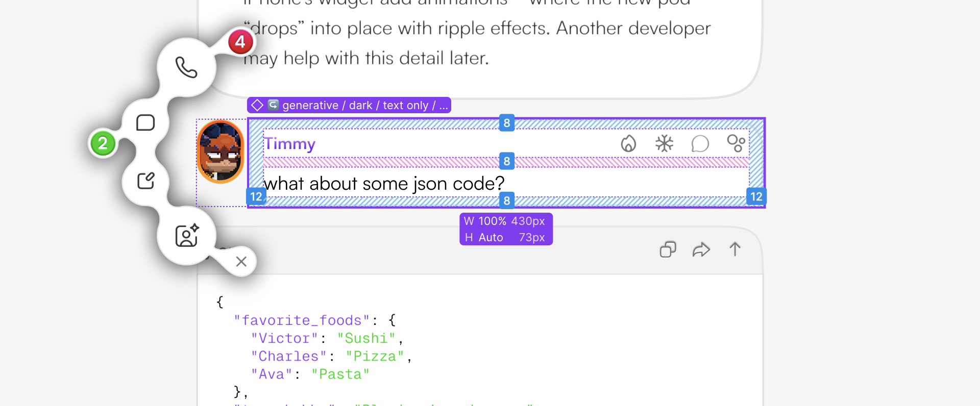
Task: Click the up arrow on code block
Action: click(x=734, y=249)
